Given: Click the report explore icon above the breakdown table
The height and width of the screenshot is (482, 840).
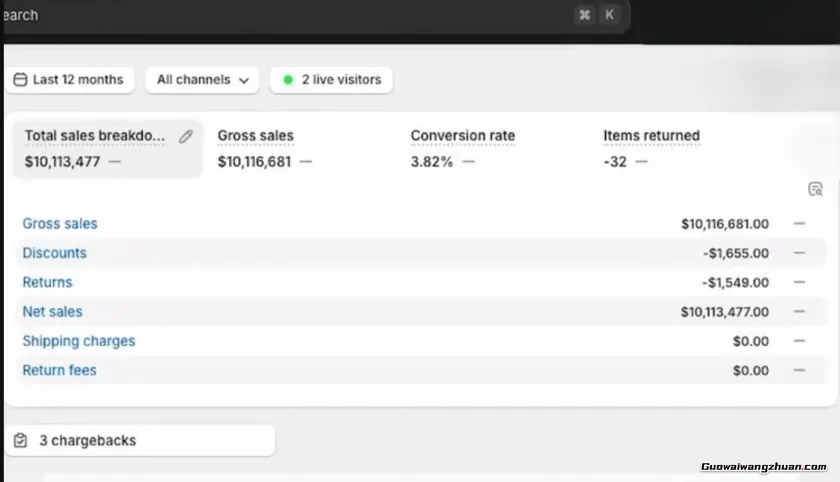Looking at the screenshot, I should (x=815, y=189).
